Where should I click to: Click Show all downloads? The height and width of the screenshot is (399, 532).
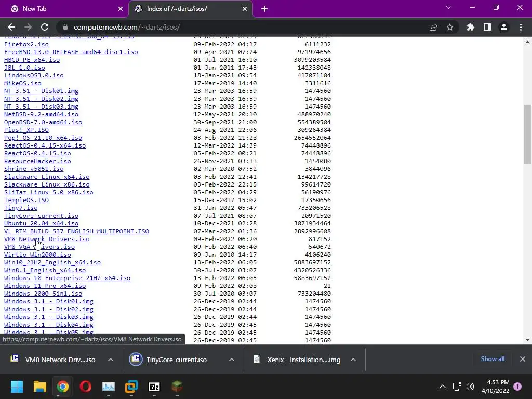pyautogui.click(x=493, y=359)
